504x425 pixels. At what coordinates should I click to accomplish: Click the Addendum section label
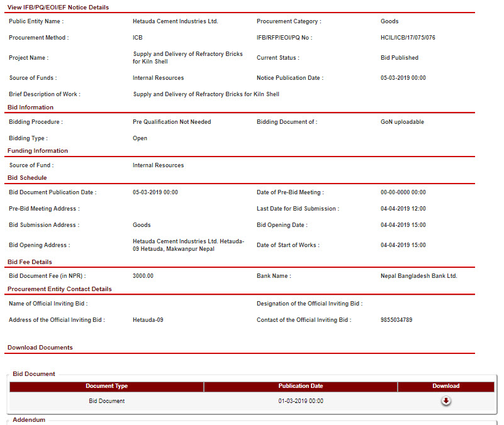(x=29, y=419)
